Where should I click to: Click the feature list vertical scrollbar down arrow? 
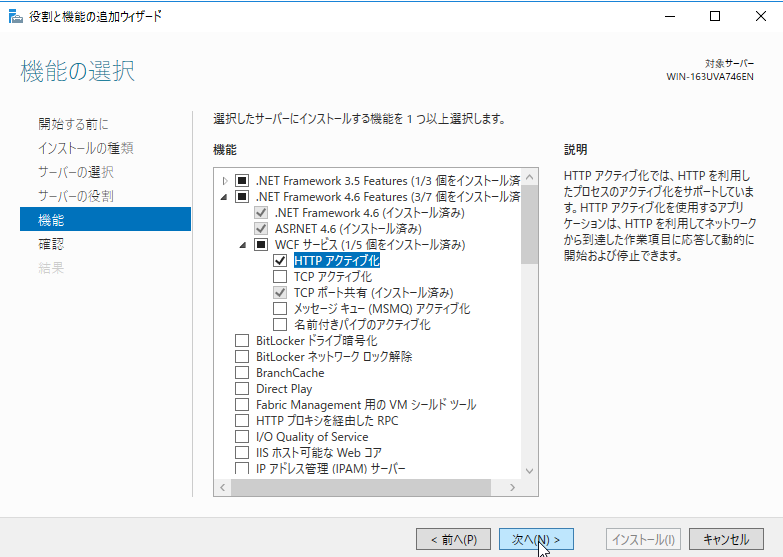(530, 471)
